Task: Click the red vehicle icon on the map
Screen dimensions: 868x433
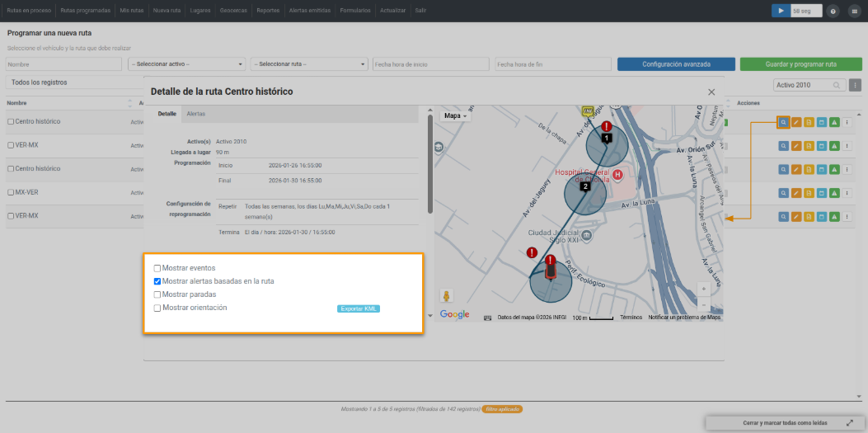Action: (551, 271)
